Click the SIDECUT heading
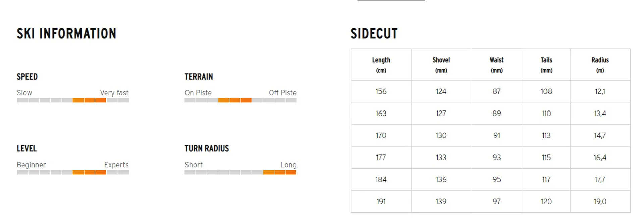644x223 pixels. pyautogui.click(x=374, y=34)
